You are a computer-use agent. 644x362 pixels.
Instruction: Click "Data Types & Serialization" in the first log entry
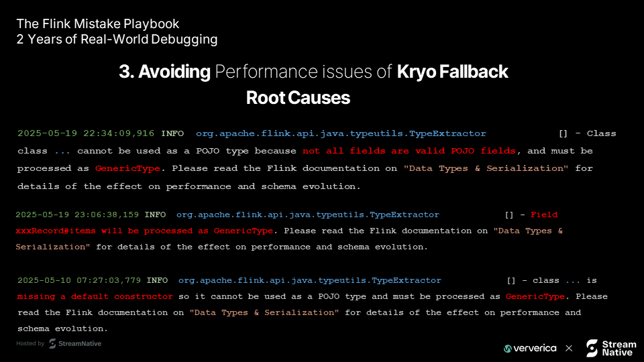(x=486, y=168)
